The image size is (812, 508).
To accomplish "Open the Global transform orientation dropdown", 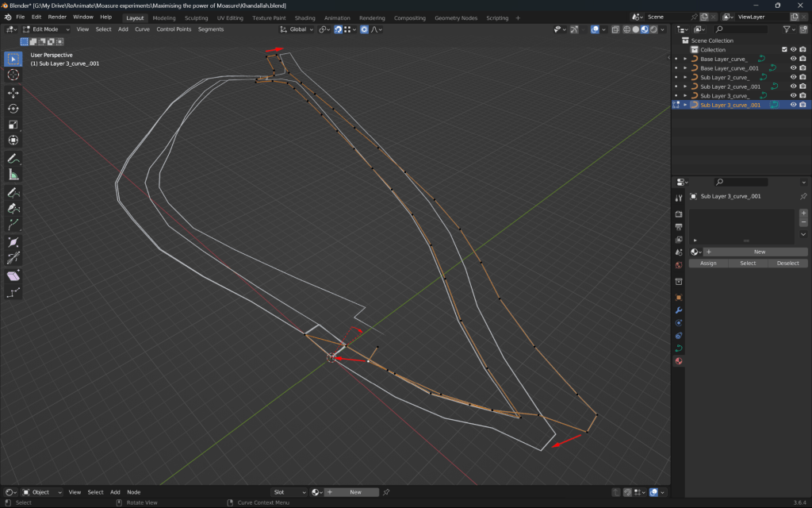I will tap(298, 29).
